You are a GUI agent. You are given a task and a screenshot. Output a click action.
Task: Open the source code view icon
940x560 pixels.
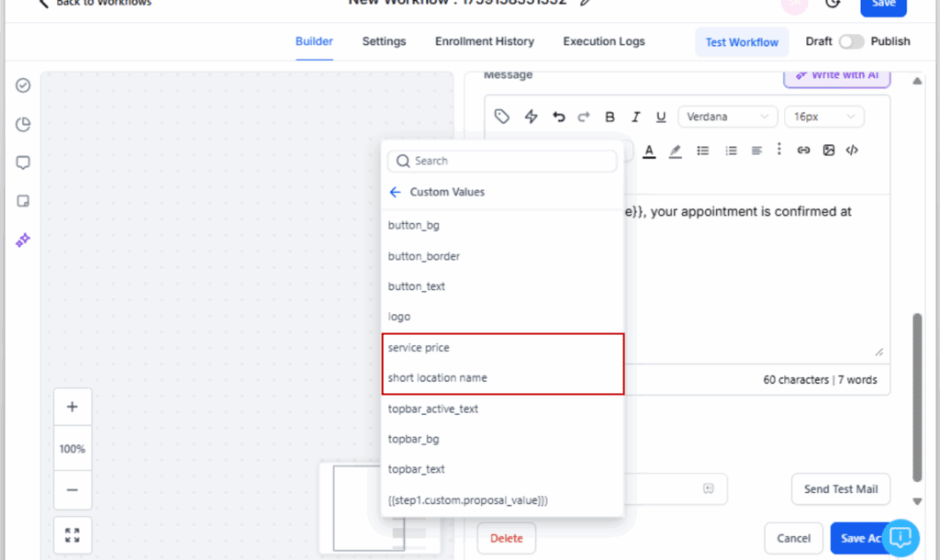[x=852, y=151]
